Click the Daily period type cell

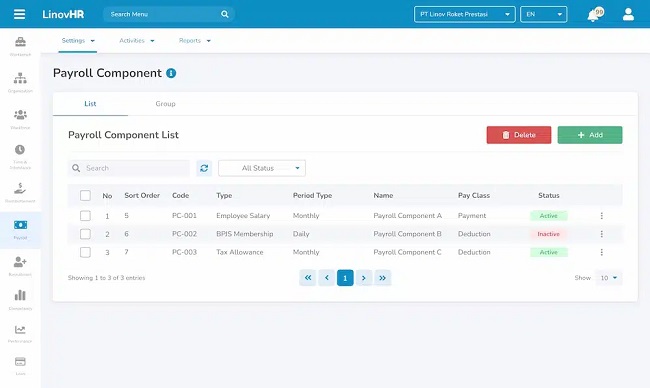click(301, 234)
